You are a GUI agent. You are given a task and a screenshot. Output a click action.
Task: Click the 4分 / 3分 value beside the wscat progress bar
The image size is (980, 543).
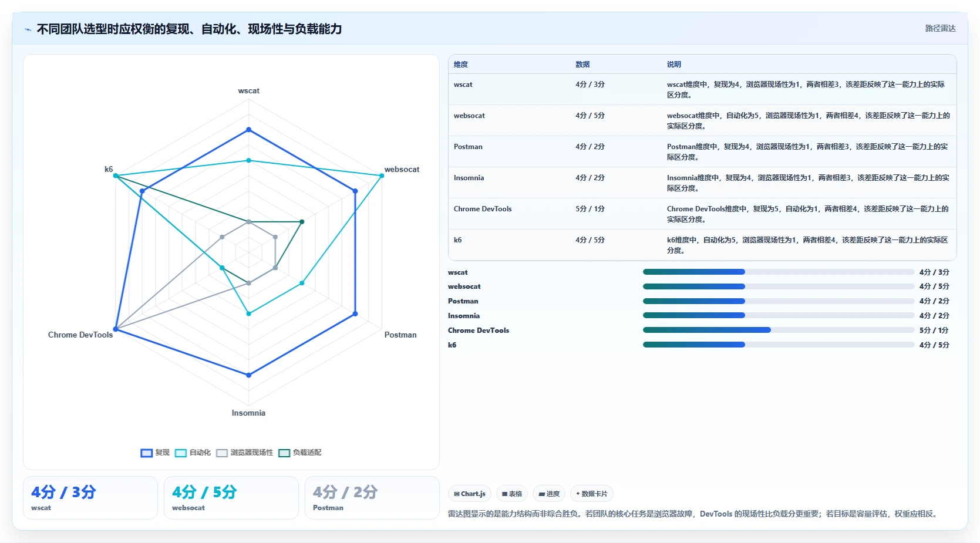(934, 272)
